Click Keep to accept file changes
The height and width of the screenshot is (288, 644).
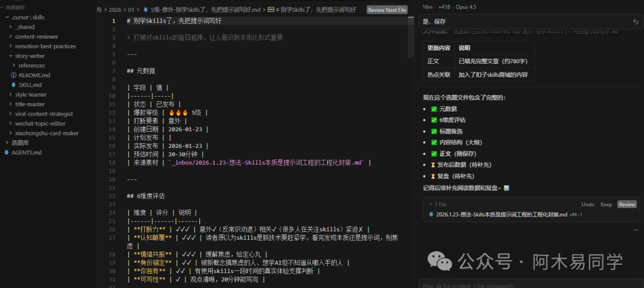[606, 204]
